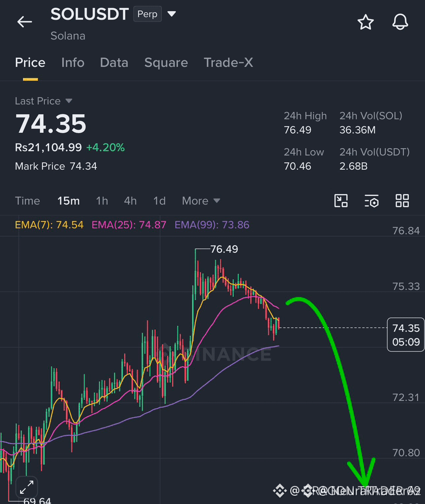Screen dimensions: 425x504
Task: Expand chart to fullscreen with arrows icon
Action: tap(27, 487)
